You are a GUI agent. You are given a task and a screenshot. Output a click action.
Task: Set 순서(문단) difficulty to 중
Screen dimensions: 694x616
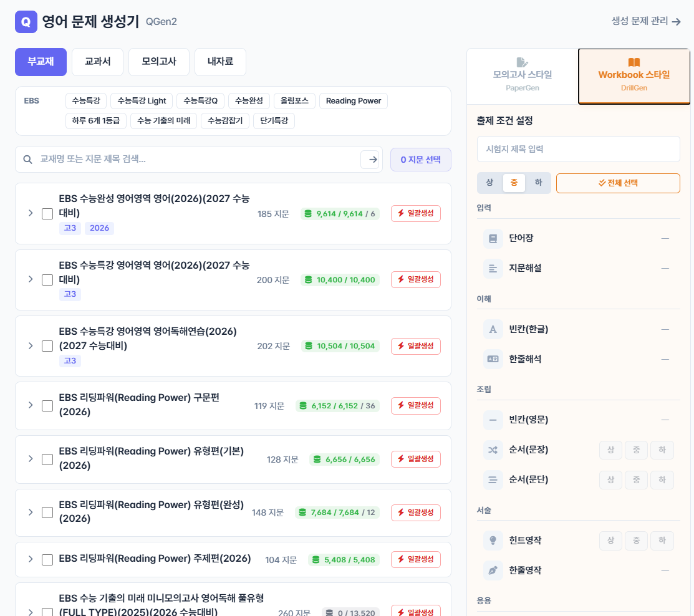[637, 479]
